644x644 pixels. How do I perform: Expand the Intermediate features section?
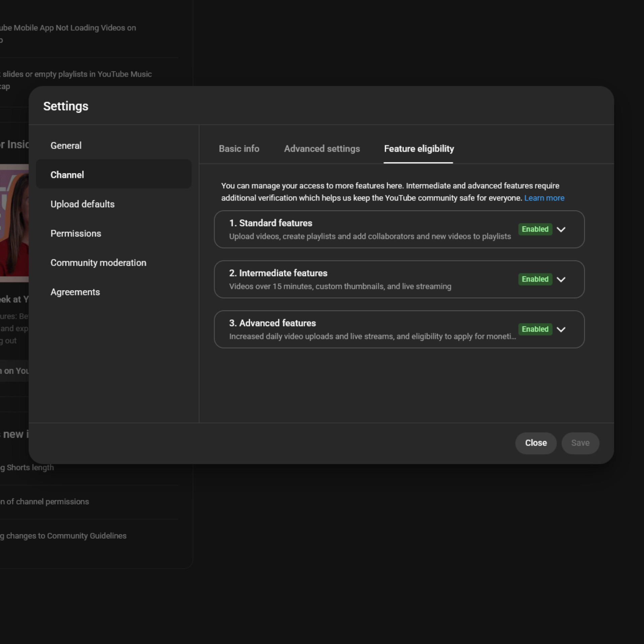click(x=561, y=279)
